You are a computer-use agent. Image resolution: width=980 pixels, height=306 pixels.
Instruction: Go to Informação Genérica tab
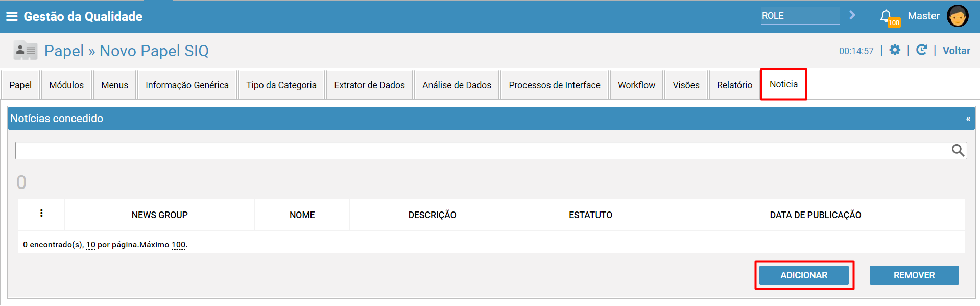tap(187, 85)
